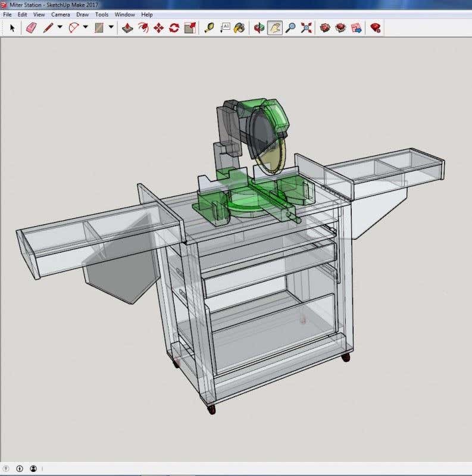Choose the Eraser tool

(31, 27)
